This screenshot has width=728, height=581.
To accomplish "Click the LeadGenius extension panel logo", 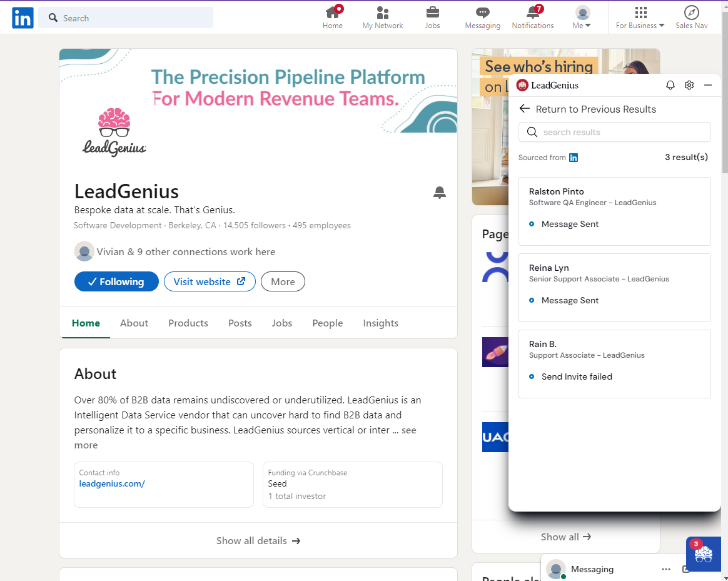I will pos(548,85).
